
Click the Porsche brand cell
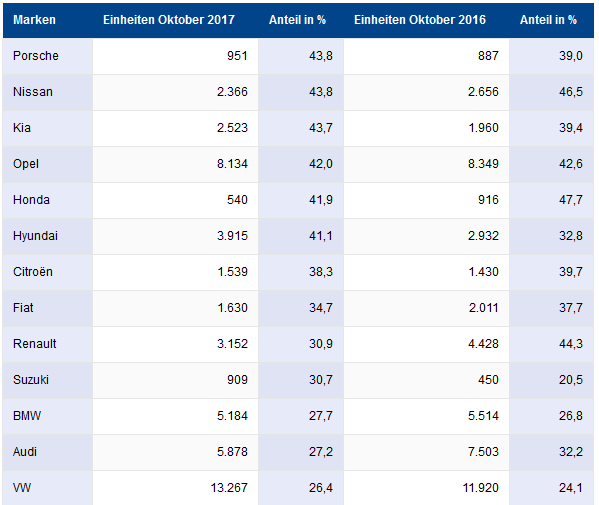pos(48,56)
